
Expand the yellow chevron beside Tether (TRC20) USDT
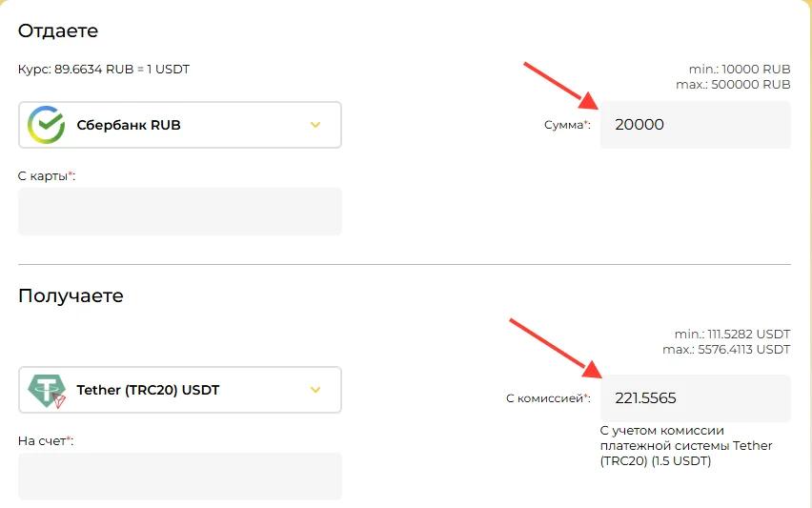pos(315,390)
